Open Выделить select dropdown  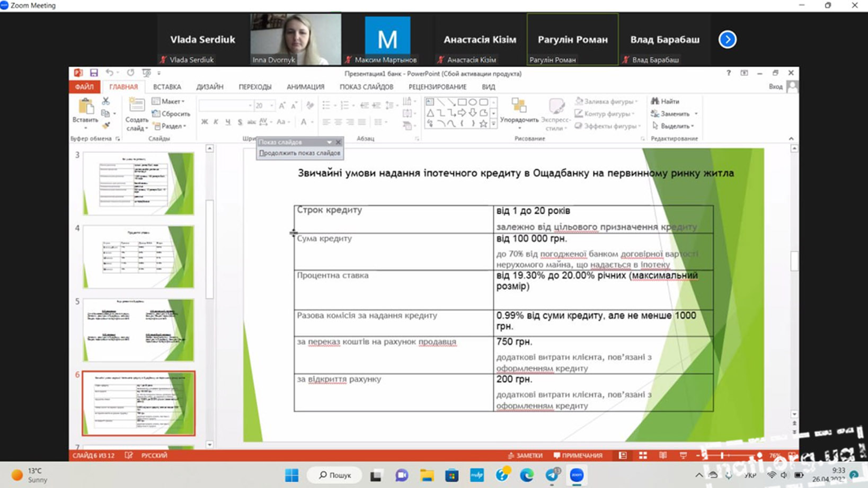pyautogui.click(x=672, y=126)
